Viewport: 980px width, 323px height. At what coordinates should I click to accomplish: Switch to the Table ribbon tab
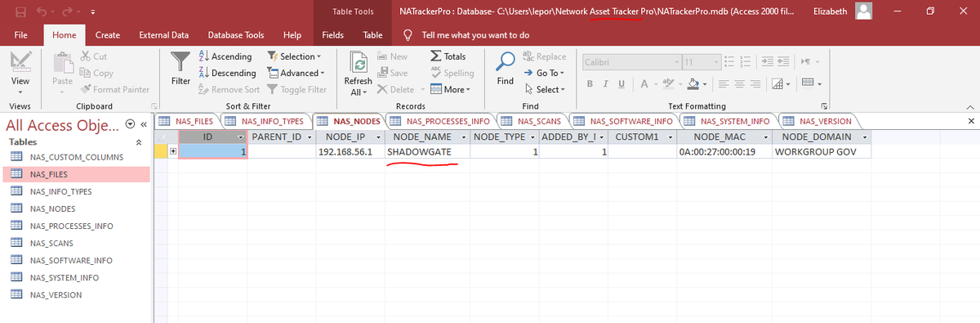pyautogui.click(x=372, y=35)
